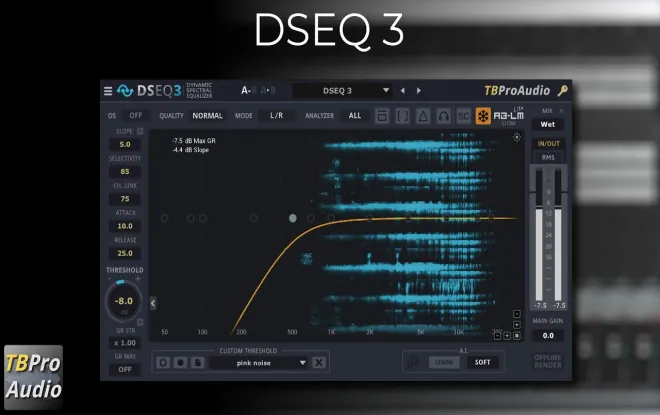Click the small X beside MIX
660x415 pixels.
[x=561, y=111]
